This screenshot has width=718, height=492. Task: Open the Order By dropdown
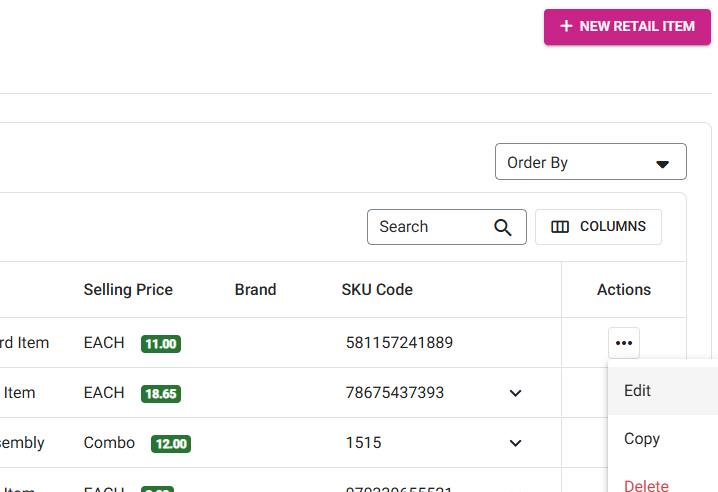590,162
